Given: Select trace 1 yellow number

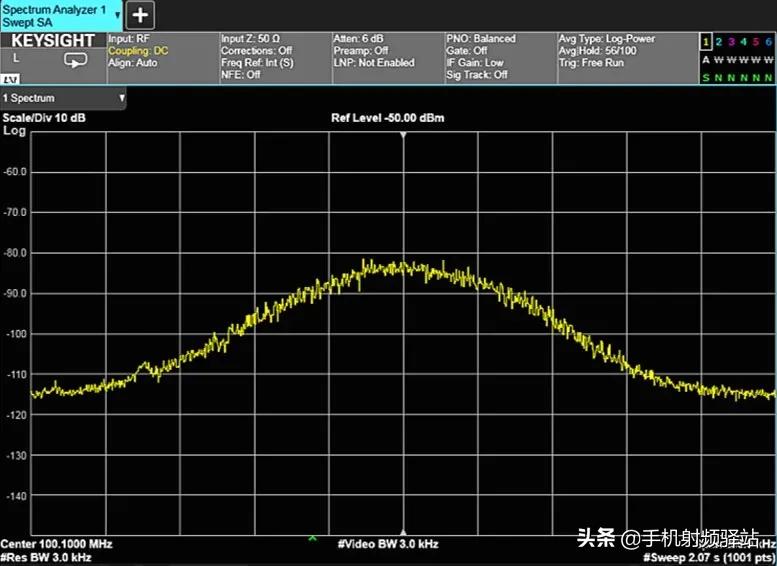Looking at the screenshot, I should pyautogui.click(x=705, y=41).
